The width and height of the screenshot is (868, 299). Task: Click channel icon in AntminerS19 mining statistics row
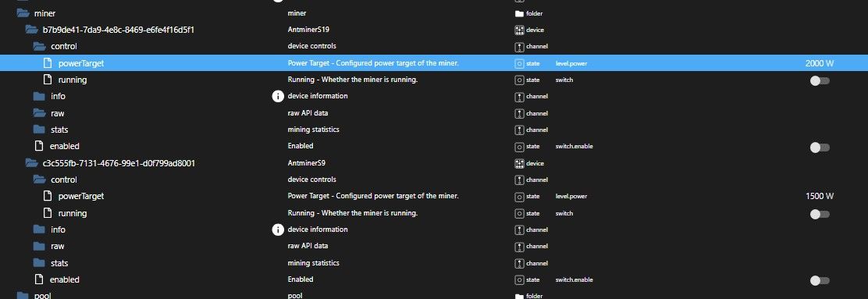point(519,130)
